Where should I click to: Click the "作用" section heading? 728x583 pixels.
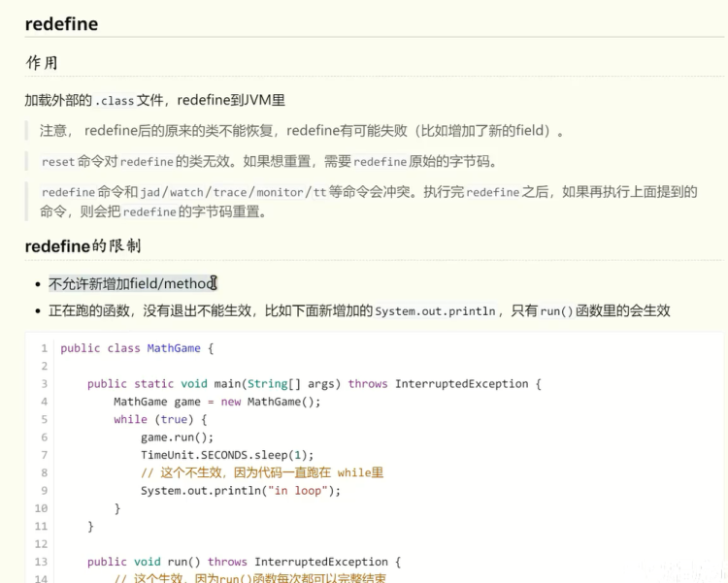point(42,63)
